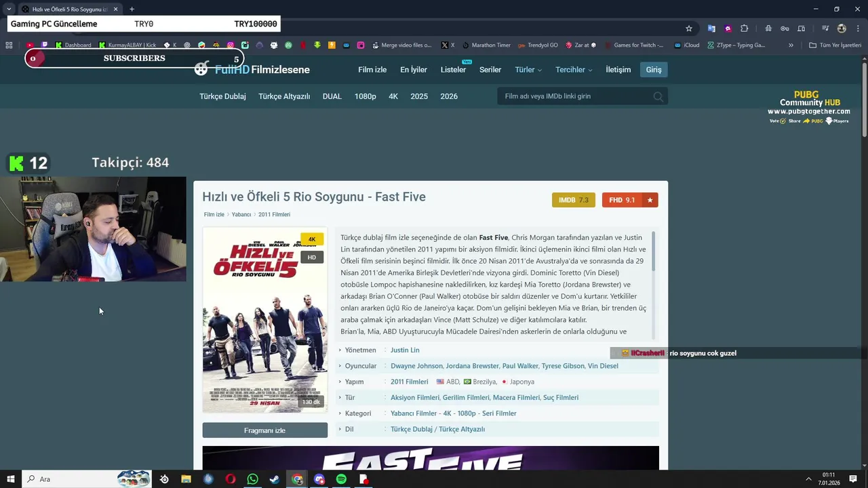Open the Aksiyon Filmleri genre link
868x488 pixels.
pos(415,398)
